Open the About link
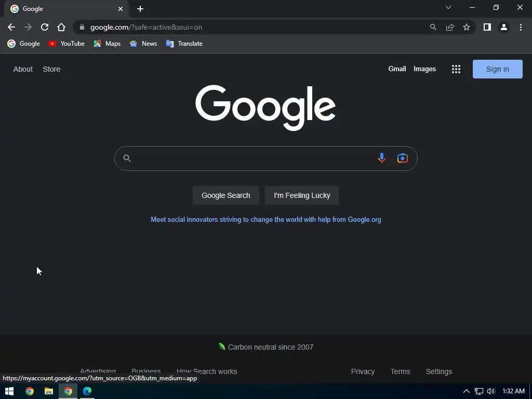The height and width of the screenshot is (399, 532). (23, 69)
